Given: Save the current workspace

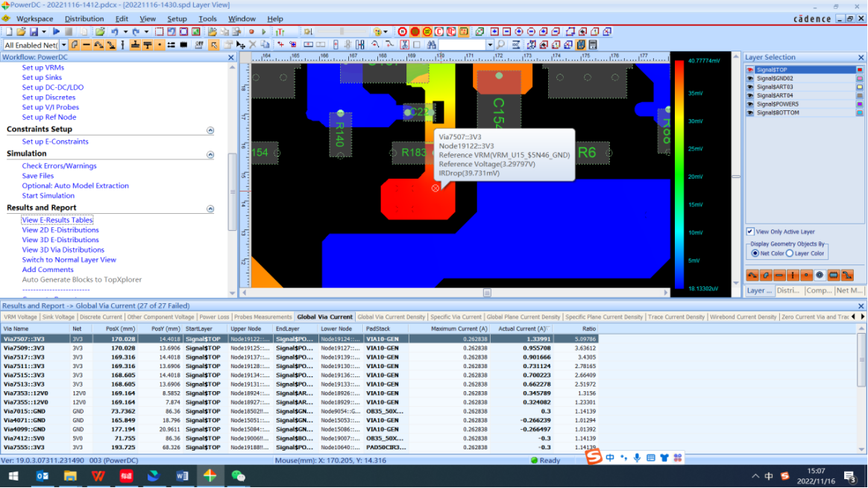Looking at the screenshot, I should tap(34, 31).
